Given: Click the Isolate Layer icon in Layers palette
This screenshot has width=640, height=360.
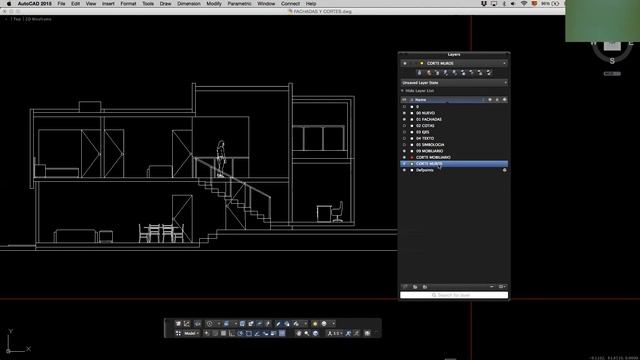Looking at the screenshot, I should click(x=445, y=73).
